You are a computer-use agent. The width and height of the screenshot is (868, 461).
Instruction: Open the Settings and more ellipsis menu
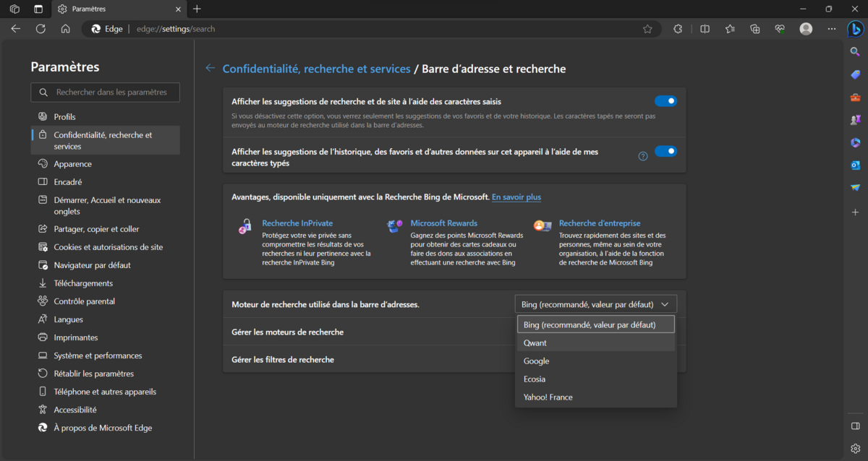click(x=831, y=29)
